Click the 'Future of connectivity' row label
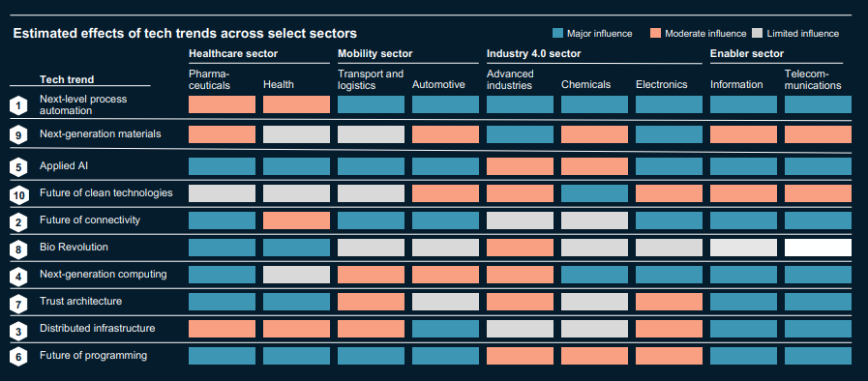 tap(90, 220)
